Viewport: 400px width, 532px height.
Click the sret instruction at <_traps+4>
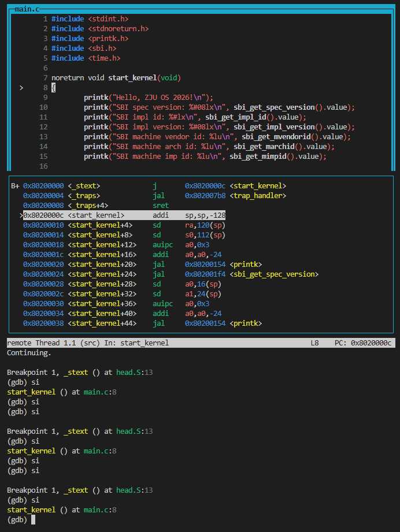(161, 206)
